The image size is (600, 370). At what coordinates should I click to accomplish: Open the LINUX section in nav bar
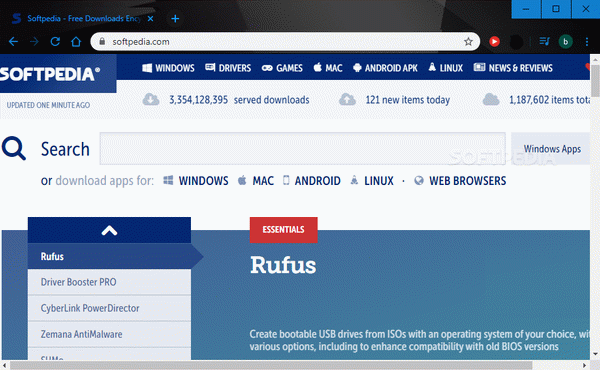click(x=446, y=68)
